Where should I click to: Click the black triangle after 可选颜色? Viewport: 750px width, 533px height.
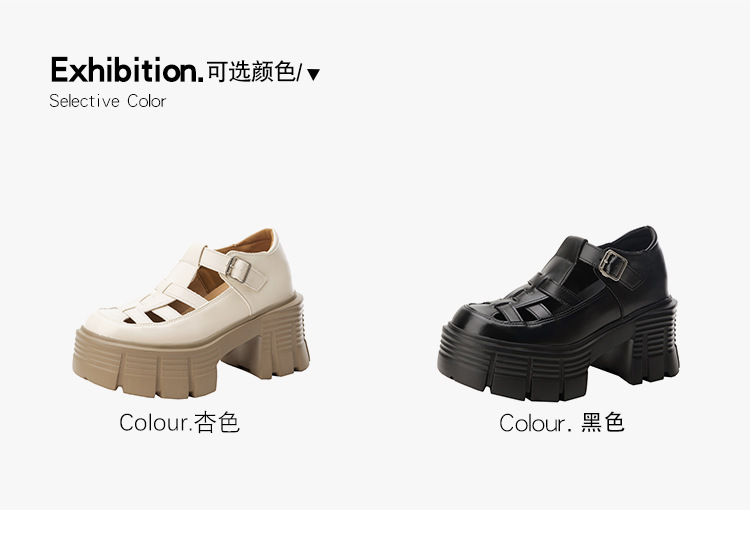[313, 75]
